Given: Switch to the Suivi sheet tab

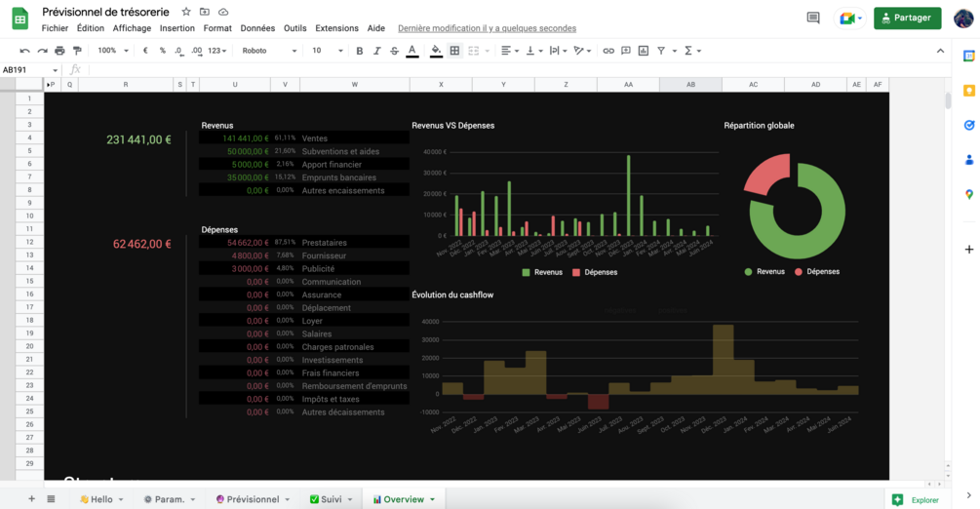Looking at the screenshot, I should (332, 499).
